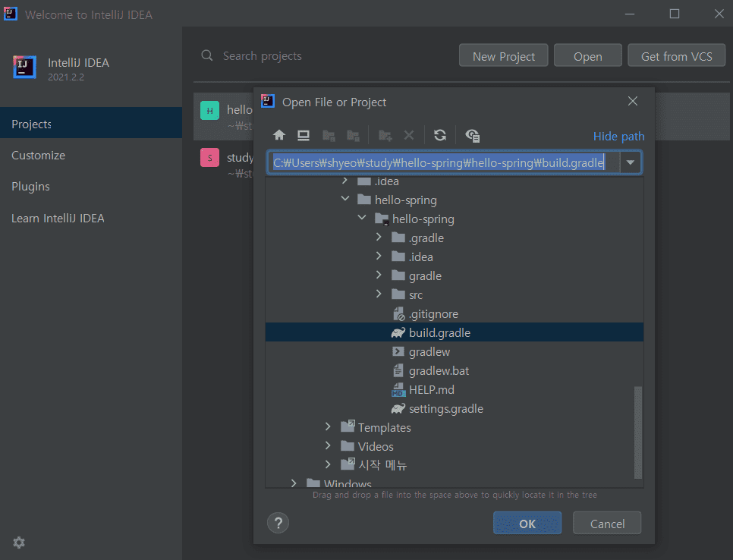Select the .gradle folder icon

pyautogui.click(x=398, y=238)
